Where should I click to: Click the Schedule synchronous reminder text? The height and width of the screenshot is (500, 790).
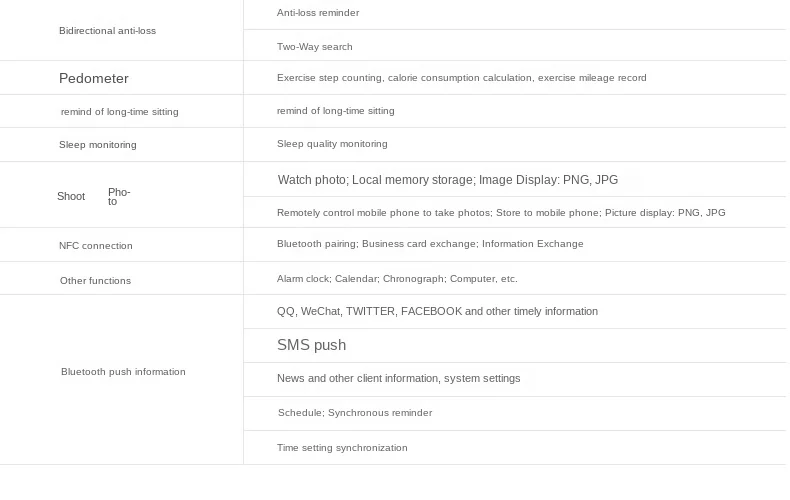click(x=355, y=413)
